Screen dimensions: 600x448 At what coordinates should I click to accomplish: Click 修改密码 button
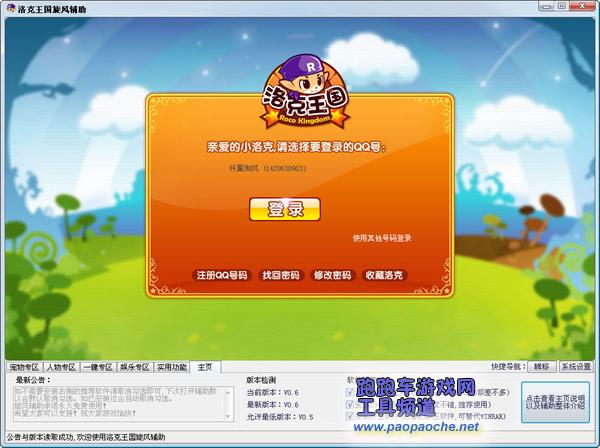[333, 275]
